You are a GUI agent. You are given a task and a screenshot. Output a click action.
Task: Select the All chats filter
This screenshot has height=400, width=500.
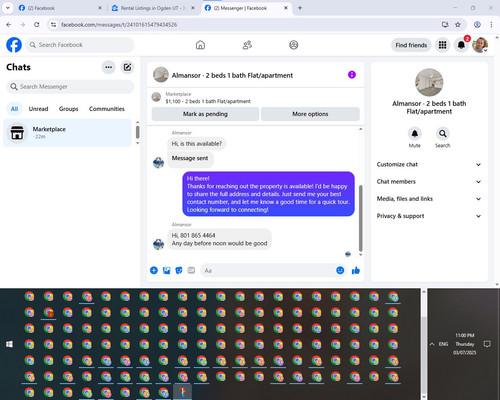(x=14, y=109)
